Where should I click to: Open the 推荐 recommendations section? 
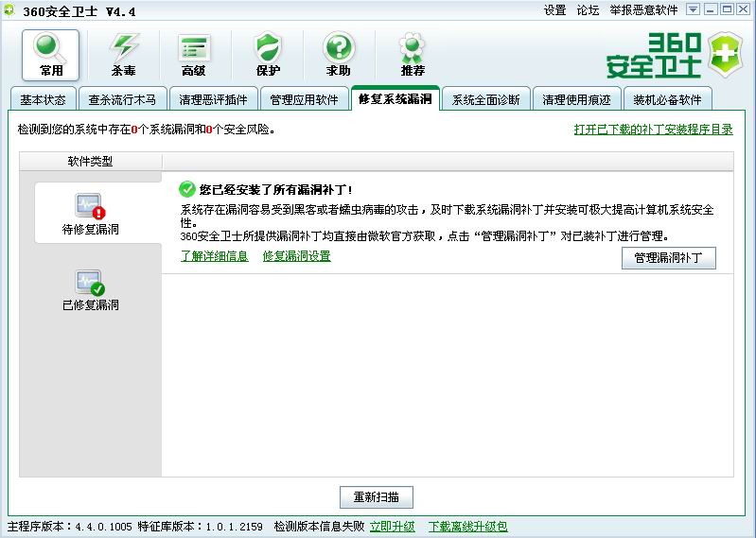[413, 55]
